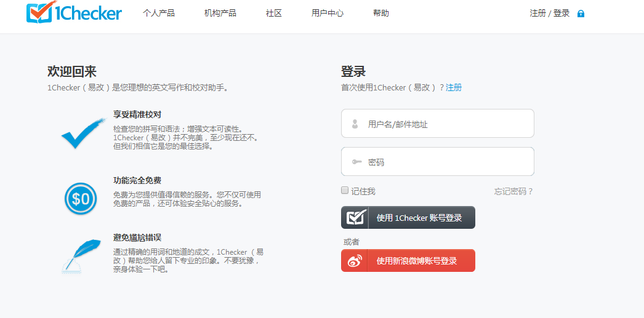This screenshot has width=644, height=318.
Task: Open the 社区 menu
Action: tap(274, 13)
